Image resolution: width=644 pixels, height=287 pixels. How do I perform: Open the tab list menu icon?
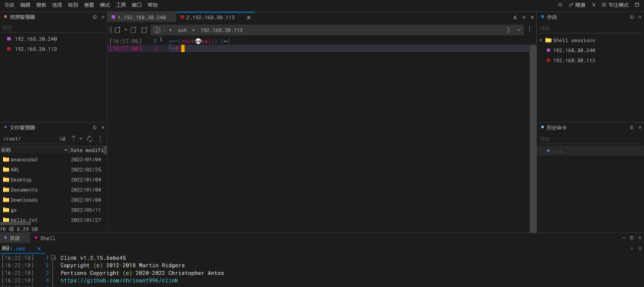click(x=533, y=18)
